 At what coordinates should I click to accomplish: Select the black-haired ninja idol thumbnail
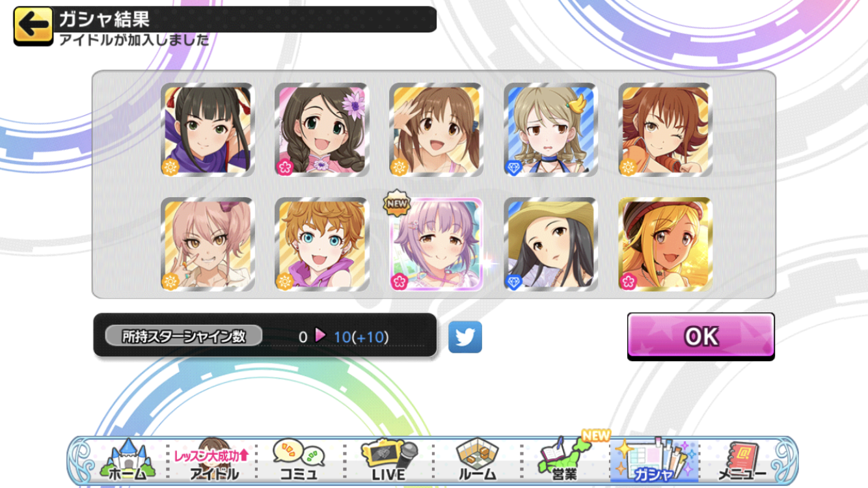click(x=208, y=130)
